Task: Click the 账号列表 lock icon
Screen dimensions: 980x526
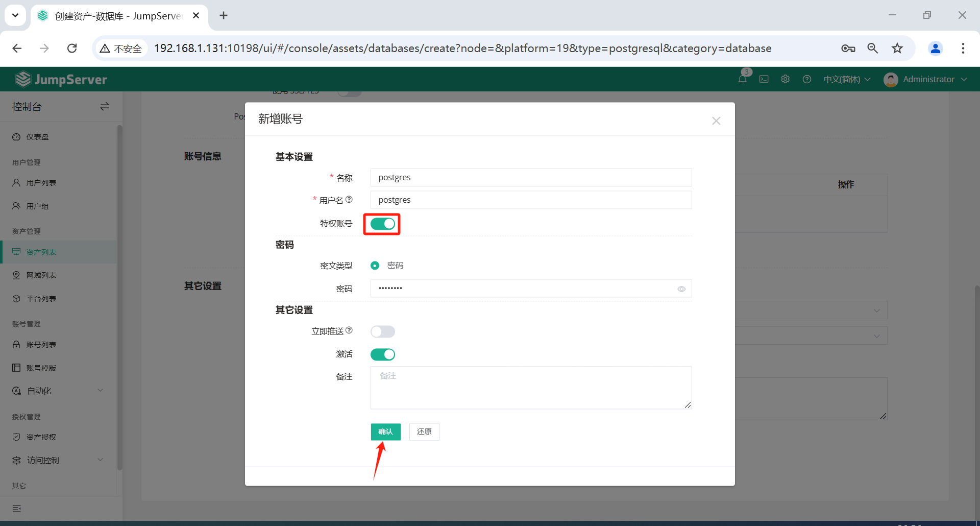Action: 16,345
